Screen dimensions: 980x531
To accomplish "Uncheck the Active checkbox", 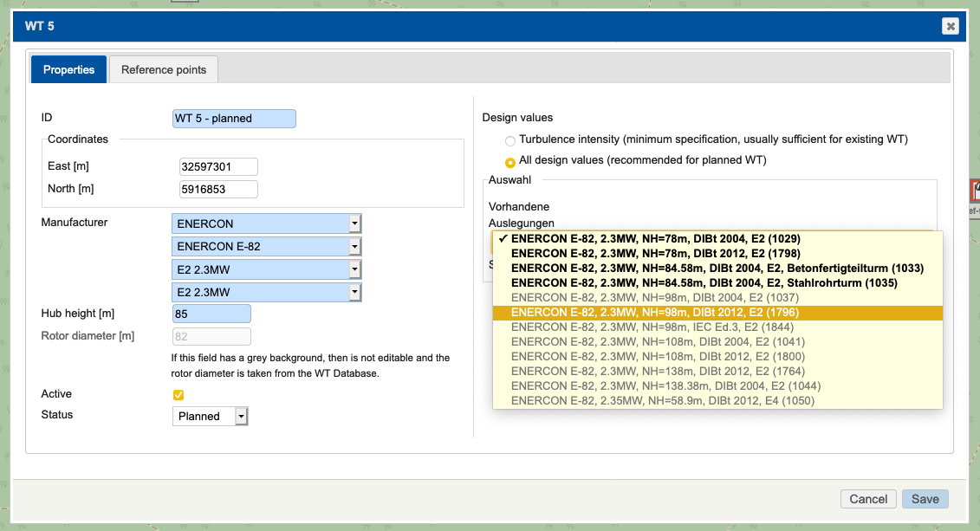I will (178, 394).
